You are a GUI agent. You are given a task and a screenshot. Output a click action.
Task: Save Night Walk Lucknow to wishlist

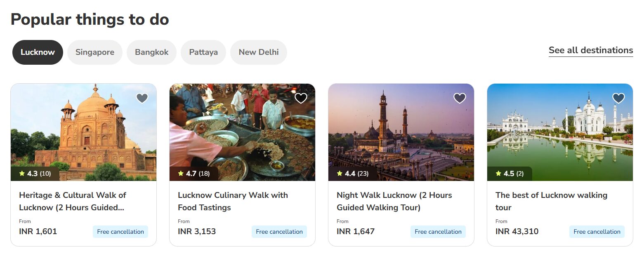(x=460, y=98)
